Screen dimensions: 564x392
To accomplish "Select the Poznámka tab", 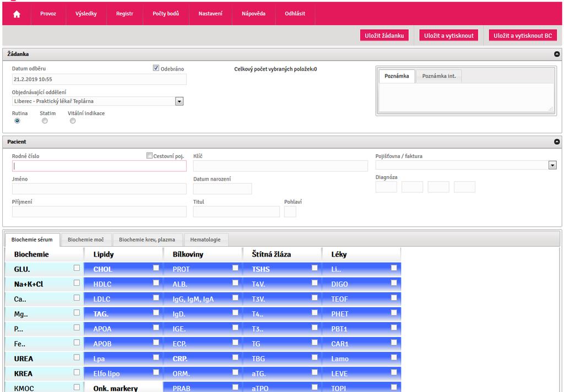I will coord(397,76).
